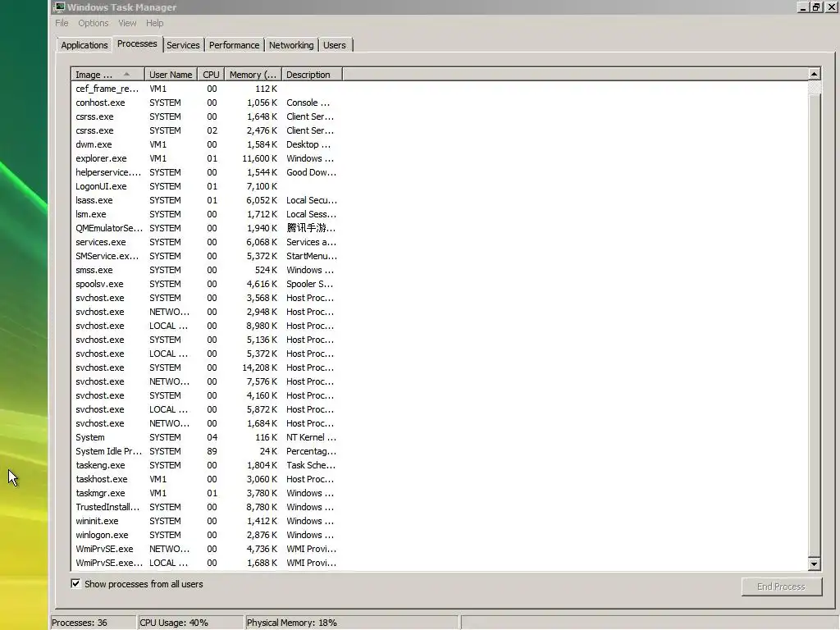Sort by CPU column header

pyautogui.click(x=211, y=75)
